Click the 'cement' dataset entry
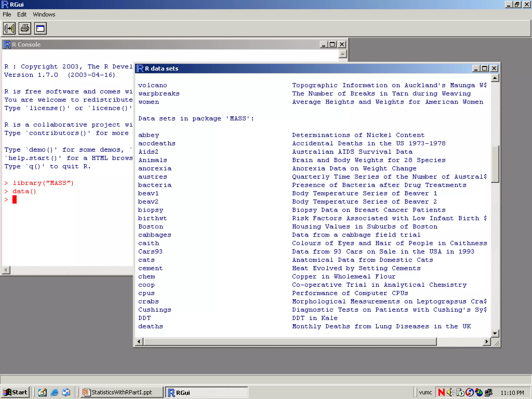The height and width of the screenshot is (399, 532). 151,268
